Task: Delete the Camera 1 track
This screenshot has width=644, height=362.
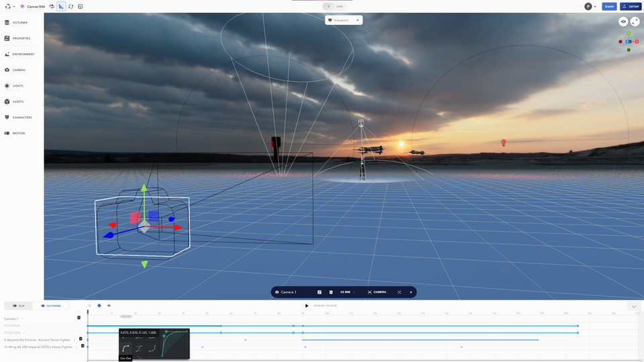Action: pos(78,318)
